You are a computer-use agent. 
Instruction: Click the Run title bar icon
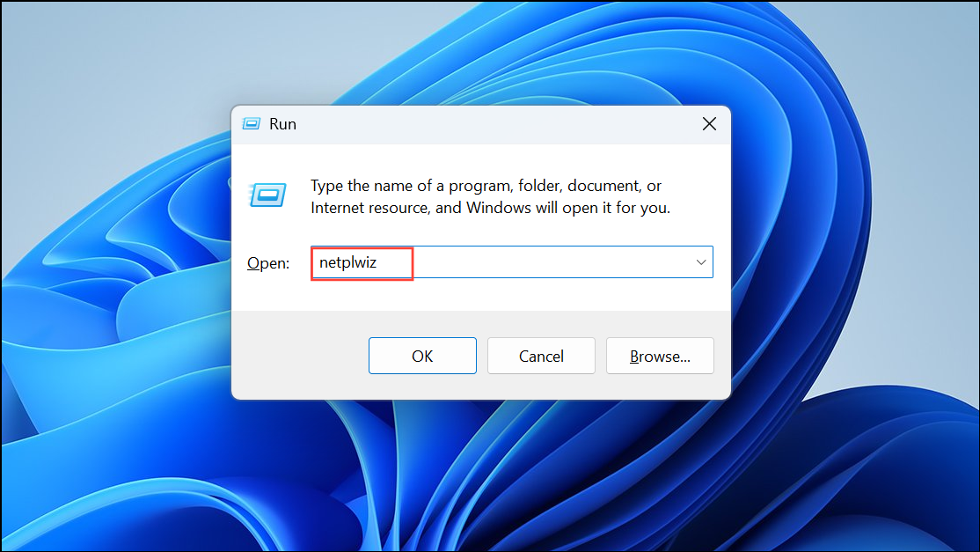(x=252, y=124)
